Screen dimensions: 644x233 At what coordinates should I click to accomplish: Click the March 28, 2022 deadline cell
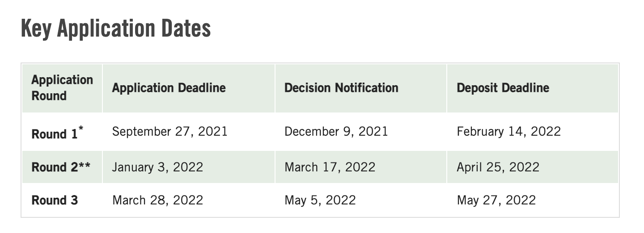coord(157,200)
